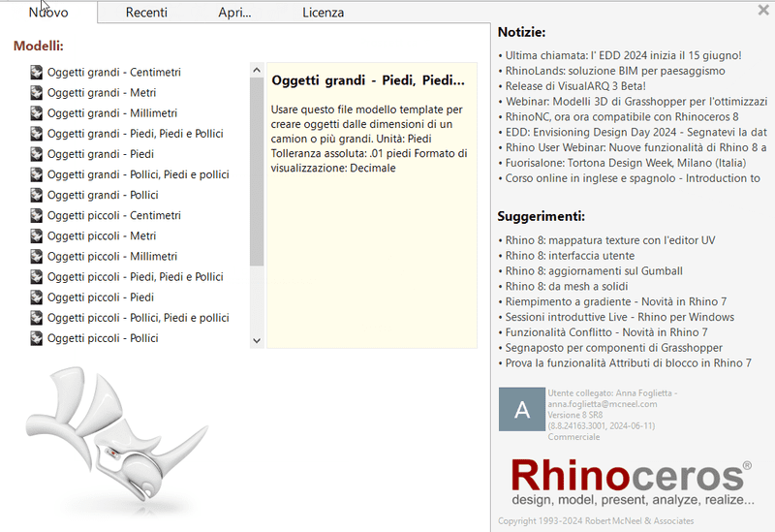Click icon beside Oggetti piccoli - Piedi, Piedi e Pollici
The image size is (775, 532).
tap(36, 277)
